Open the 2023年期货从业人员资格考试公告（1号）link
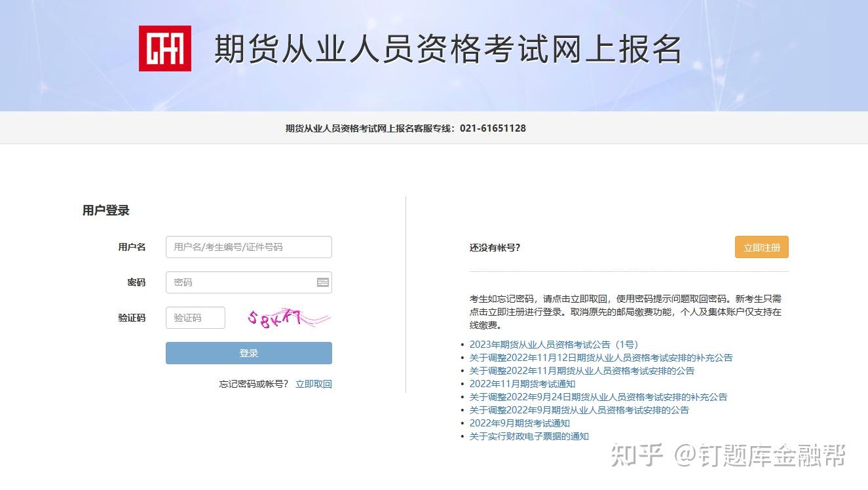Image resolution: width=868 pixels, height=490 pixels. pyautogui.click(x=554, y=344)
